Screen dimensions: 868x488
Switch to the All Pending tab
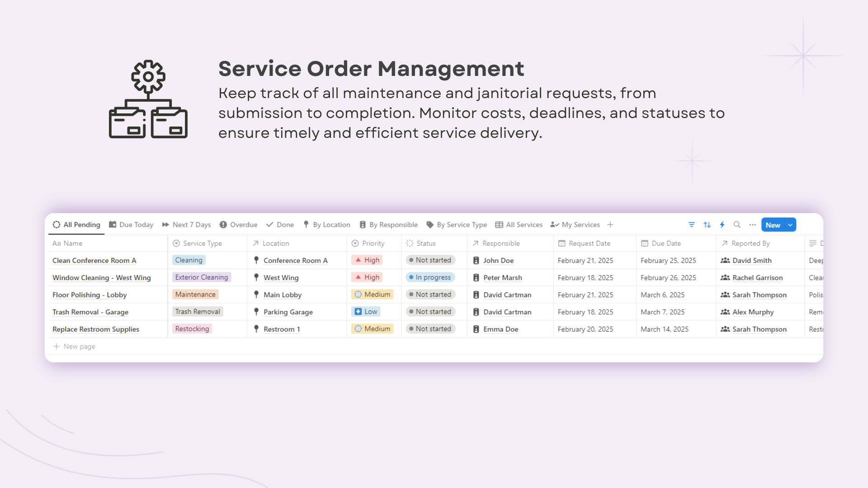76,225
